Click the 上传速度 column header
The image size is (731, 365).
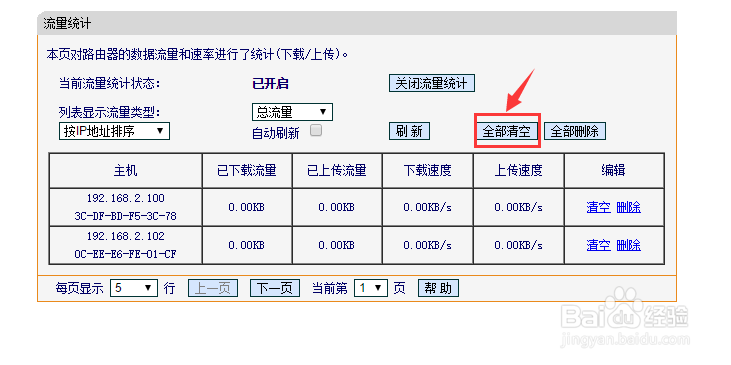click(518, 170)
